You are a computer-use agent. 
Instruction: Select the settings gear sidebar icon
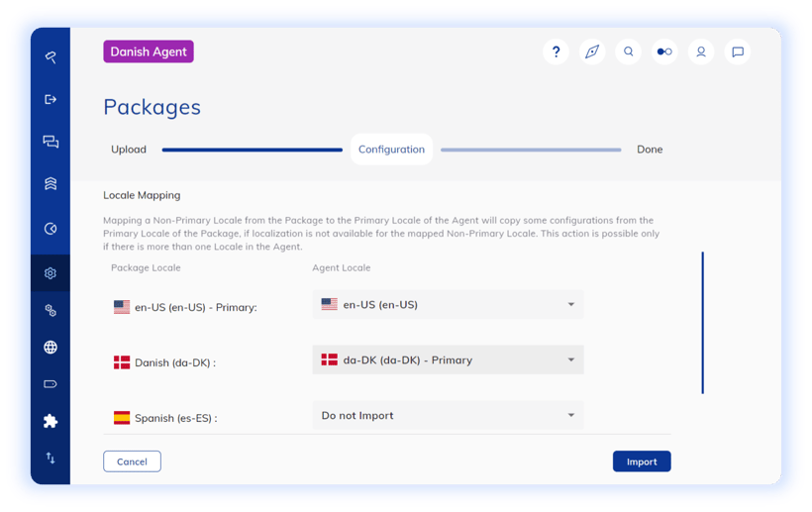[x=51, y=272]
